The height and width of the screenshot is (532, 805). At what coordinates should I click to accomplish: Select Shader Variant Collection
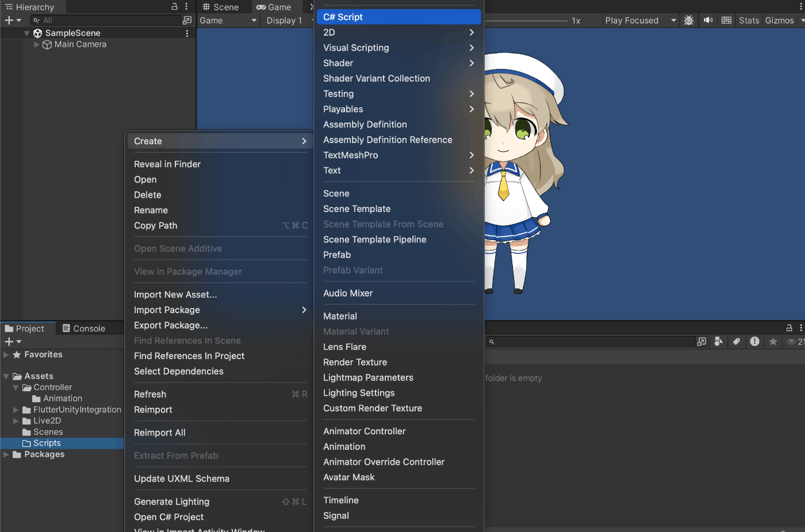pyautogui.click(x=399, y=79)
